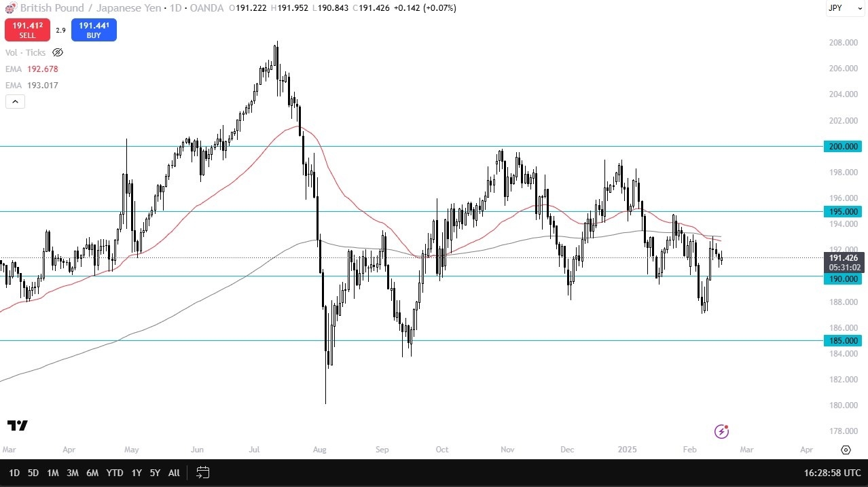The image size is (868, 487).
Task: Select the 3M time range
Action: pos(73,473)
